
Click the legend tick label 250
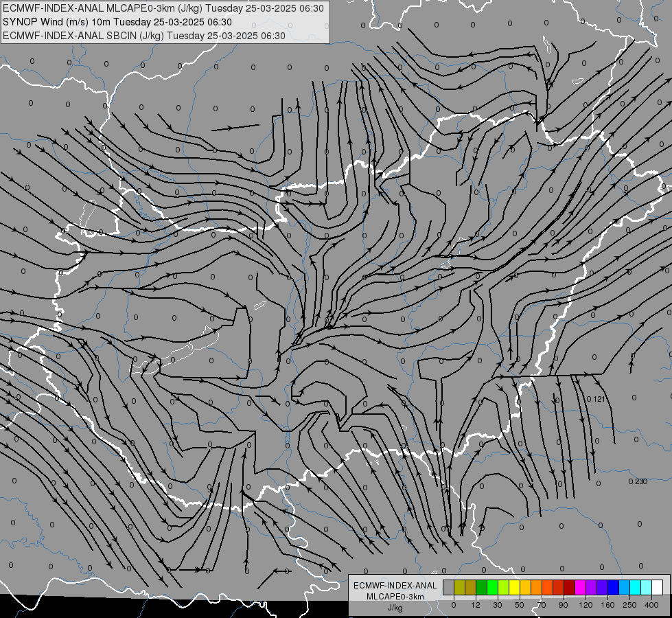click(630, 605)
